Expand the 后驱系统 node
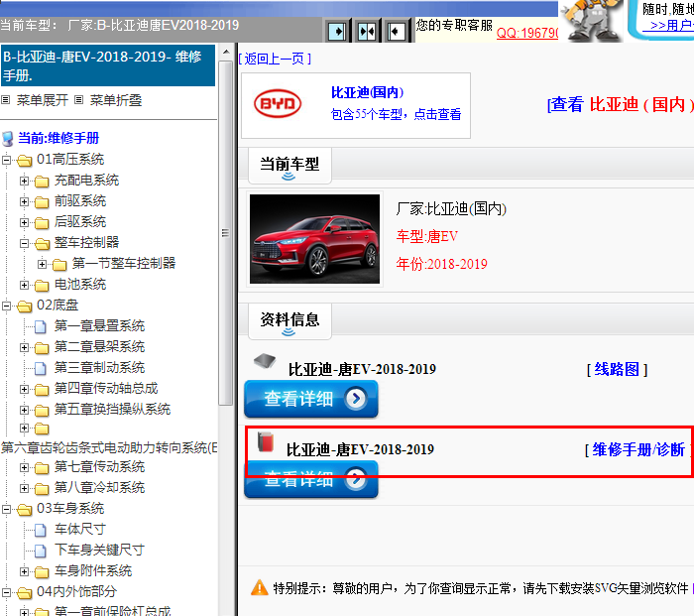The width and height of the screenshot is (694, 616). point(24,222)
